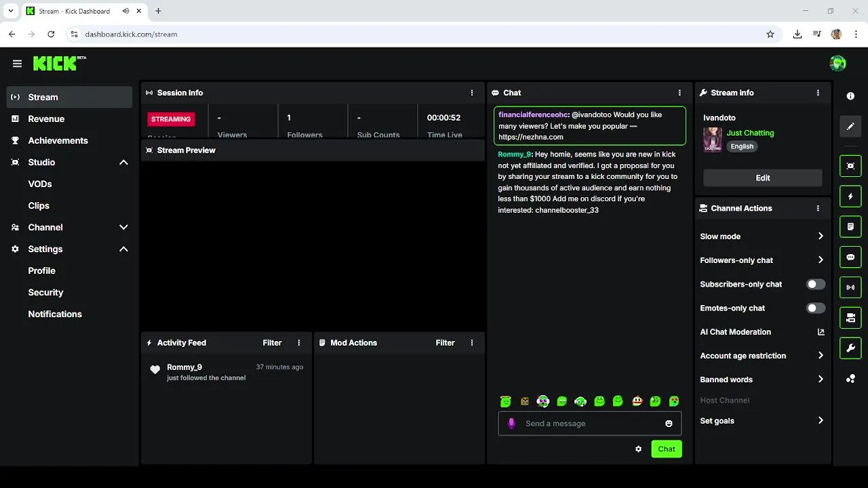This screenshot has width=868, height=488.
Task: Toggle Subscribers-only chat switch
Action: (816, 284)
